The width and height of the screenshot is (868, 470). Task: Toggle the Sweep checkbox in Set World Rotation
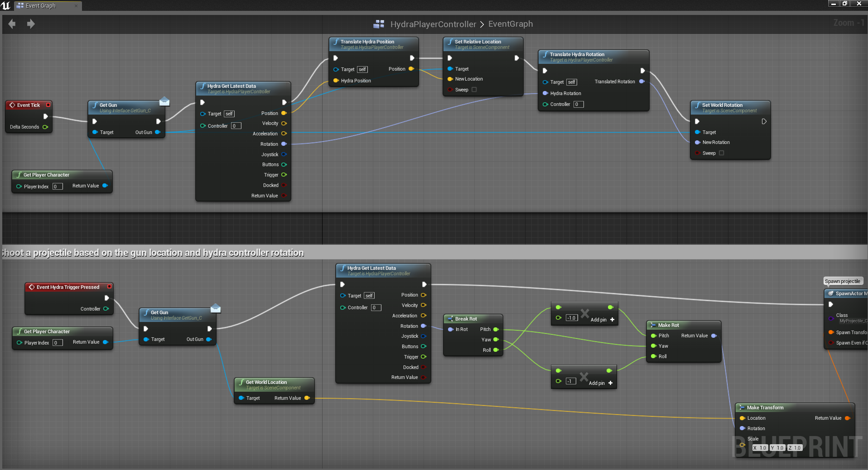click(721, 153)
